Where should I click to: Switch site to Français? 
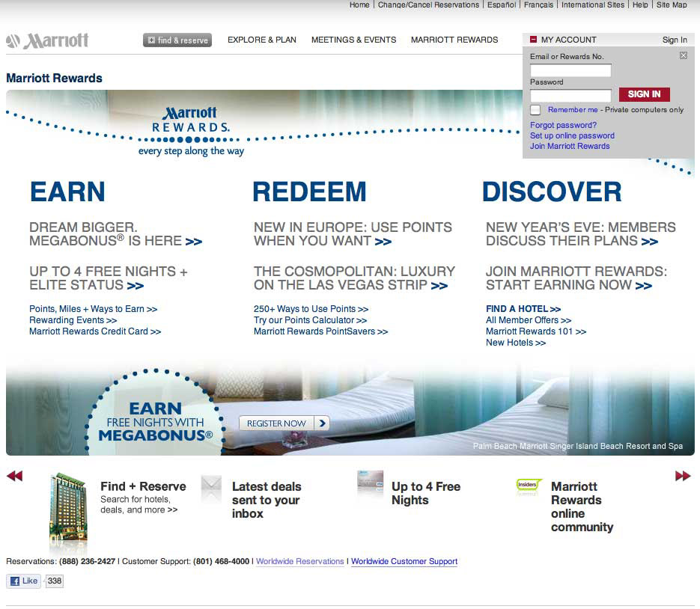tap(538, 5)
